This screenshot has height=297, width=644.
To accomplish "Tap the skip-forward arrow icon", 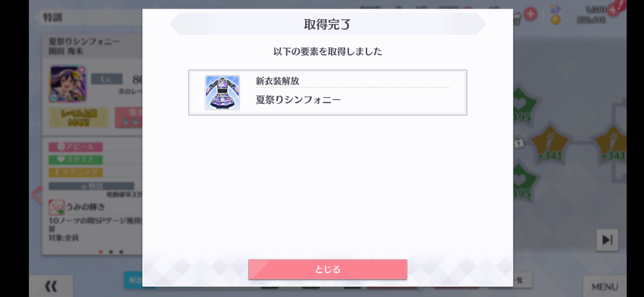I will point(607,240).
